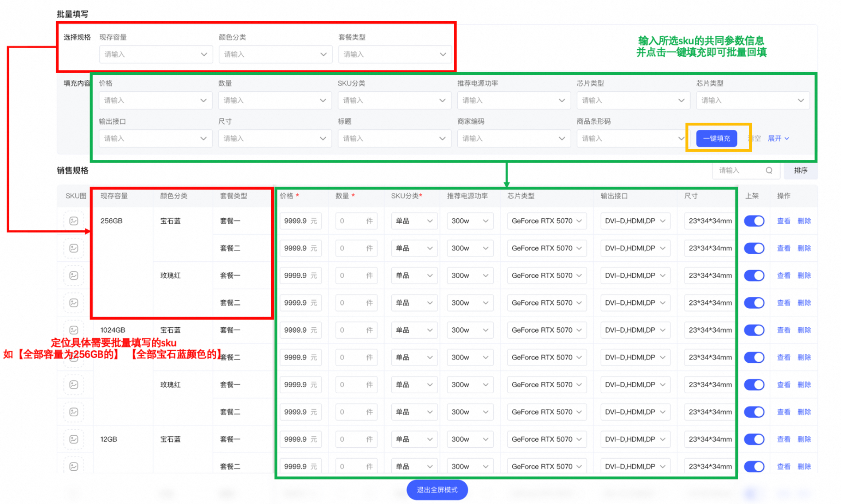Open SKU image placeholder for 256GB 玫瑰红 套餐一
This screenshot has width=841, height=504.
click(x=74, y=275)
